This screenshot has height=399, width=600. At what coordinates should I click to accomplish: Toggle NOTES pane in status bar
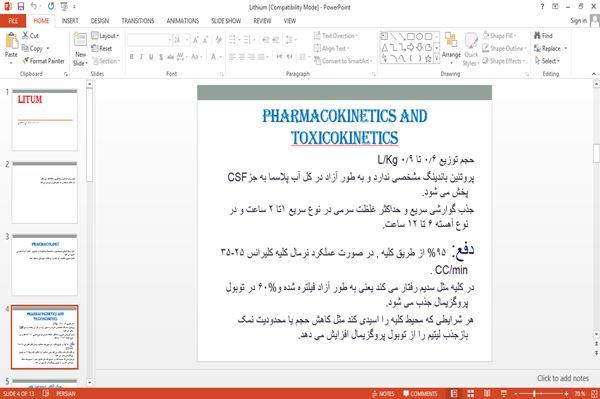point(383,394)
